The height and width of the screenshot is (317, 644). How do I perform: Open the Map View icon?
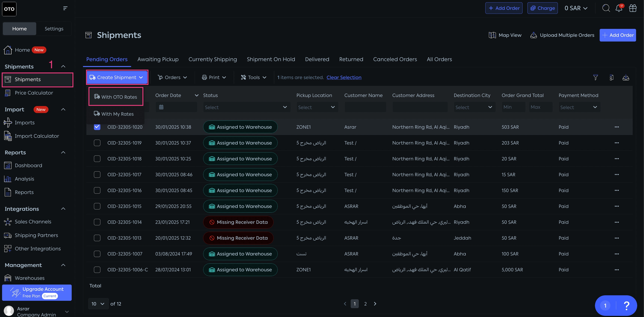[492, 35]
